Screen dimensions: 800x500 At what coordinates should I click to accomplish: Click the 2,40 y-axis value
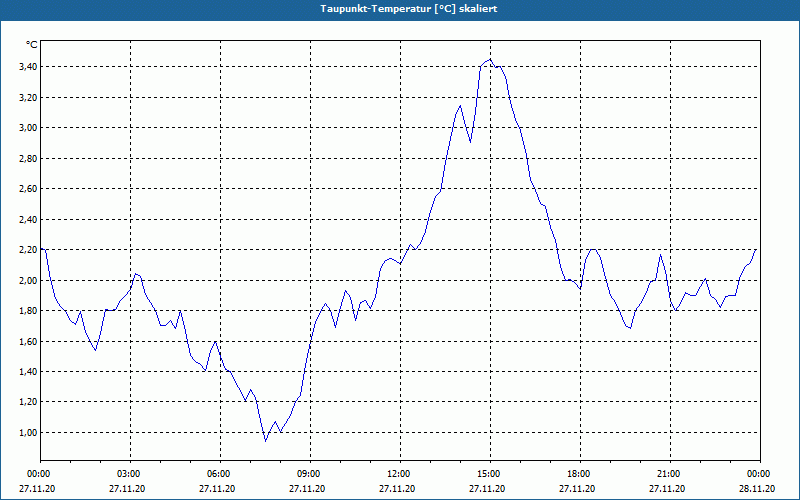pyautogui.click(x=28, y=219)
